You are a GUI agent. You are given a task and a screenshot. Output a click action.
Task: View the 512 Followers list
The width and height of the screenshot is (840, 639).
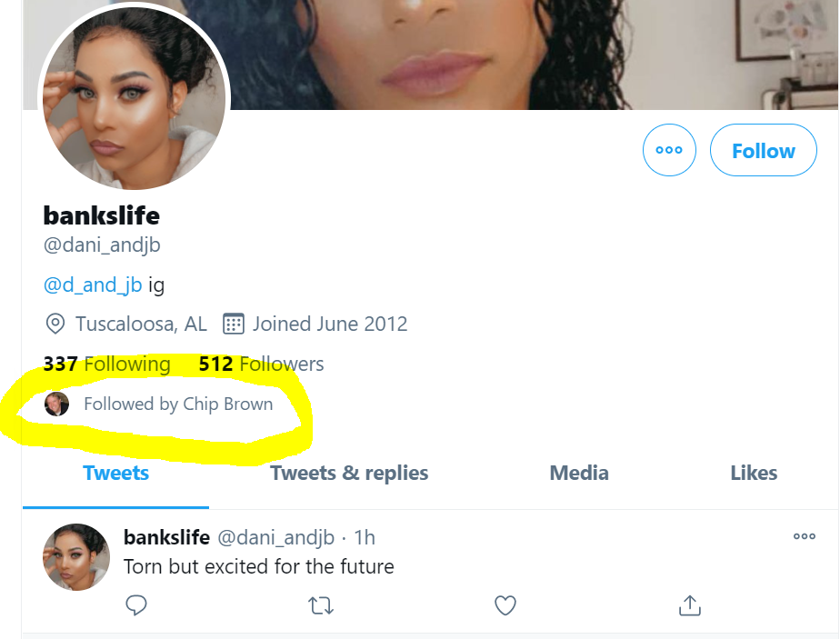(261, 364)
